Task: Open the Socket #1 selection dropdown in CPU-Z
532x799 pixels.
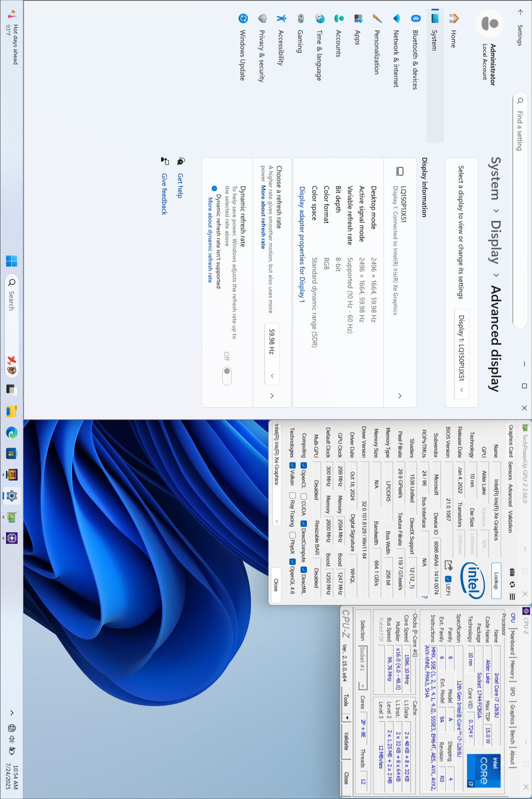Action: (x=363, y=667)
